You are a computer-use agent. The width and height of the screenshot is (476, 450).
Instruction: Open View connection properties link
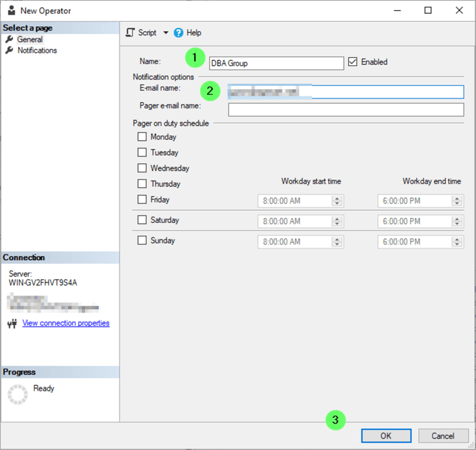[x=66, y=323]
